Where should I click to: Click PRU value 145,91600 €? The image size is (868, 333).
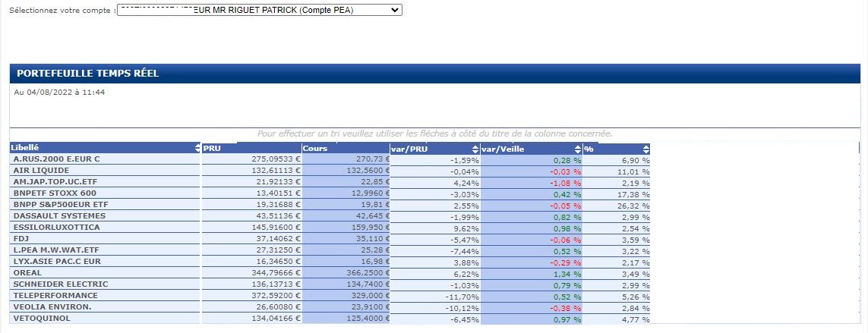[276, 228]
